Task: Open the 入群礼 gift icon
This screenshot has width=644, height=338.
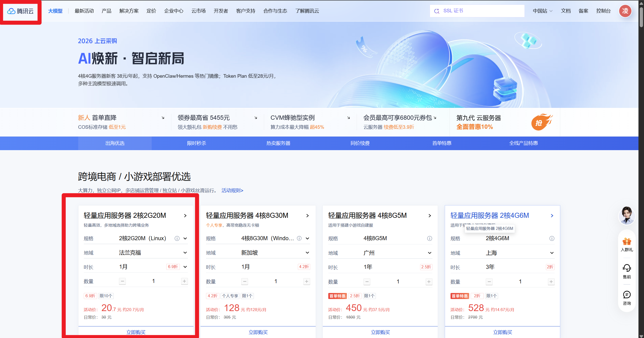Action: pos(627,242)
